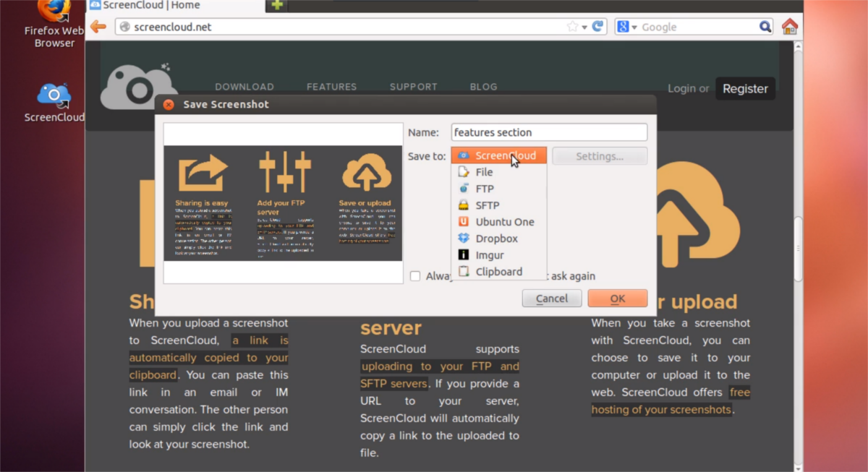Open the DOWNLOAD nav link
This screenshot has height=472, width=868.
tap(244, 87)
